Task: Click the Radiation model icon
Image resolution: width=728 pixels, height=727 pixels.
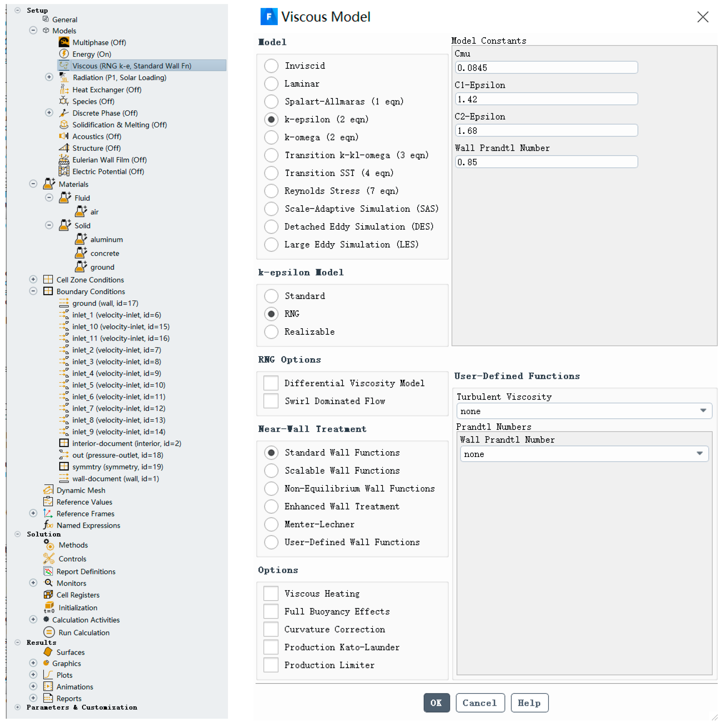Action: click(64, 77)
